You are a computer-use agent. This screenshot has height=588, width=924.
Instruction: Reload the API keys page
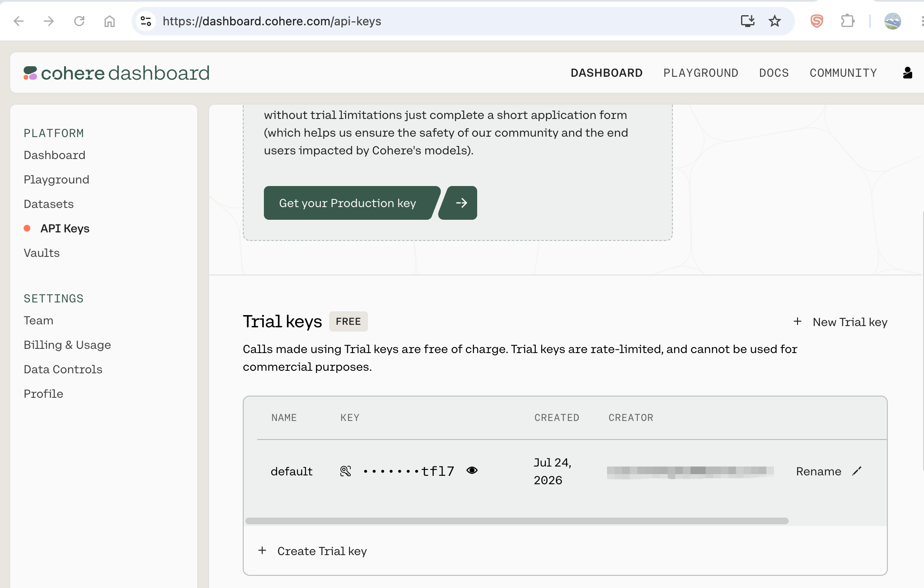pos(79,21)
